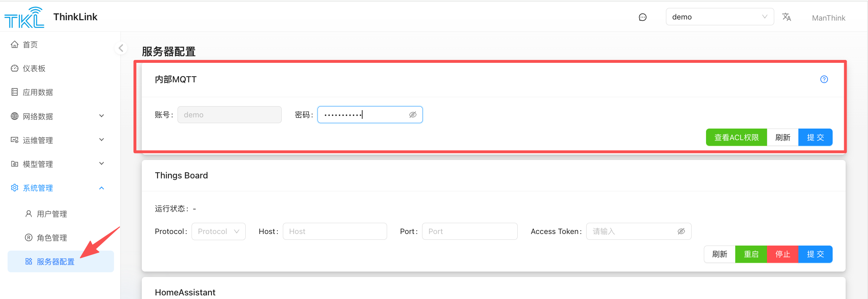Screen dimensions: 868x299
Task: Show the Access Token via eye icon
Action: tap(681, 231)
